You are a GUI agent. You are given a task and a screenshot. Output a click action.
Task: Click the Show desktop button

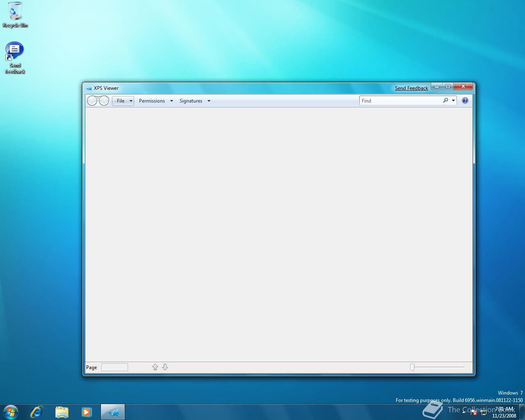(x=522, y=412)
